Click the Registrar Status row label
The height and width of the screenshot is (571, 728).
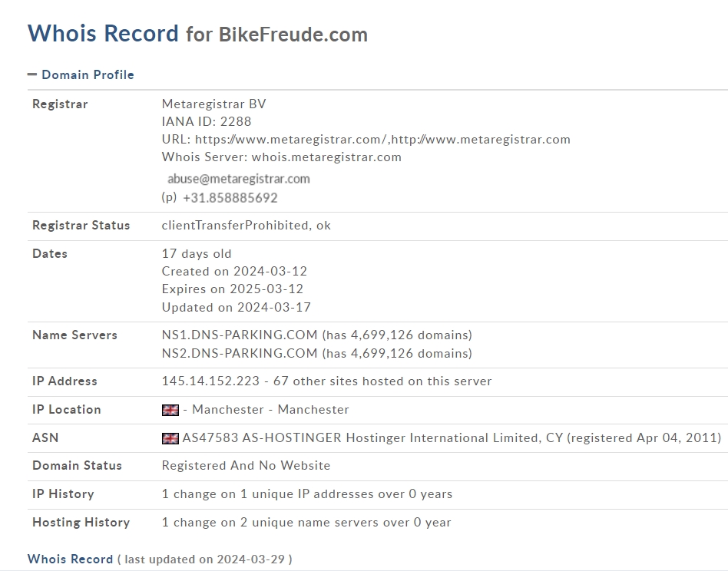point(81,226)
